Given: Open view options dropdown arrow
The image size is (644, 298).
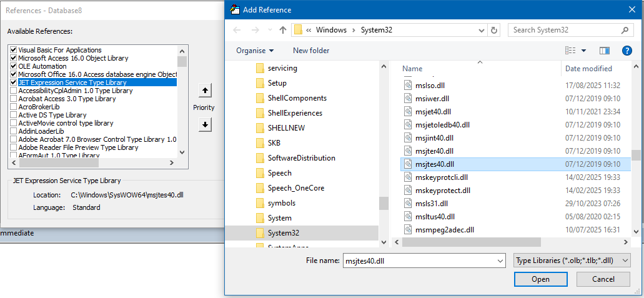Looking at the screenshot, I should [x=583, y=51].
